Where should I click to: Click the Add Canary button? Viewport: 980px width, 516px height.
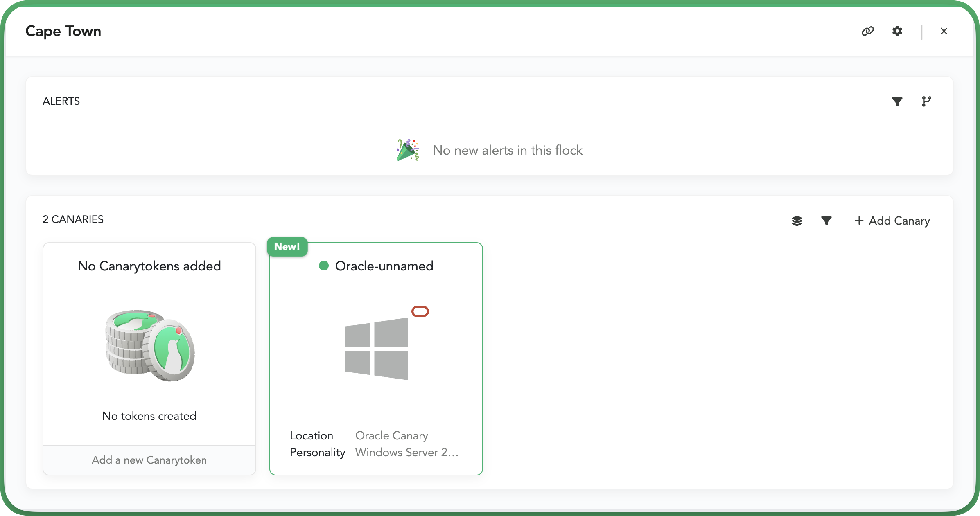click(892, 221)
